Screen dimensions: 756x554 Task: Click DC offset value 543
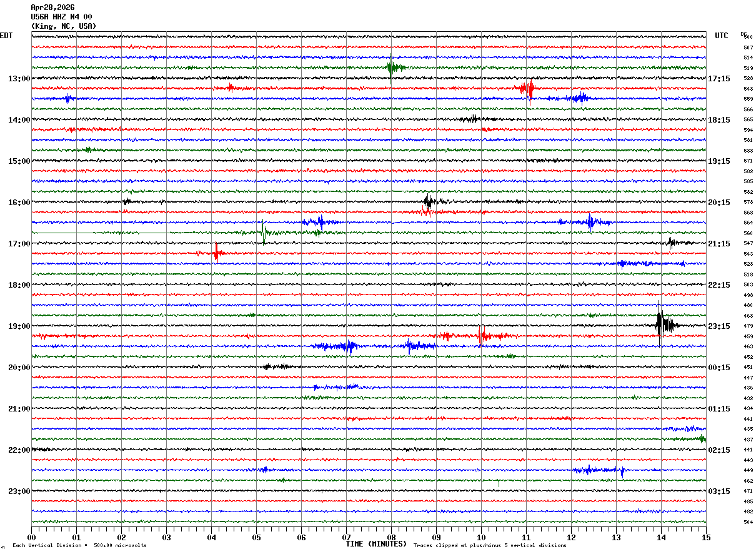[748, 254]
